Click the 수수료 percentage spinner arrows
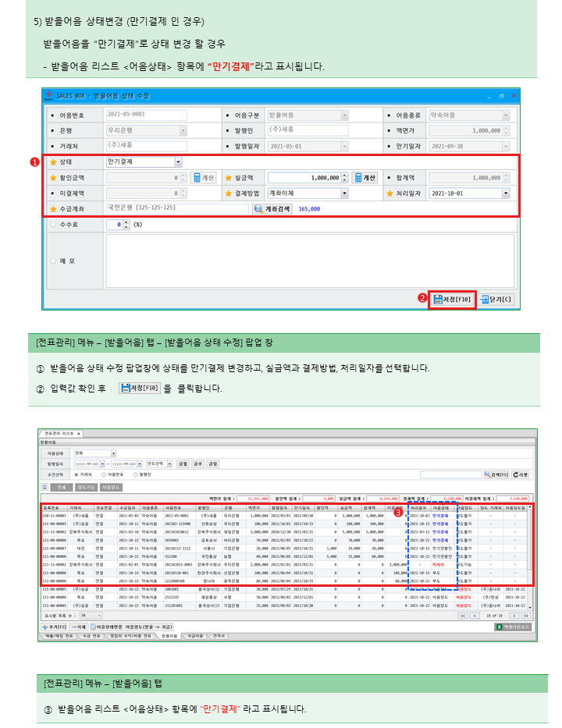 (x=125, y=225)
